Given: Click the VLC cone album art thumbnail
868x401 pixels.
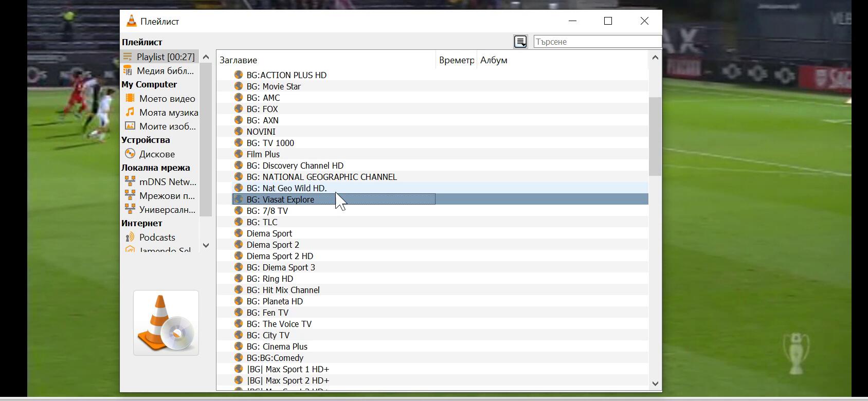Looking at the screenshot, I should click(166, 323).
